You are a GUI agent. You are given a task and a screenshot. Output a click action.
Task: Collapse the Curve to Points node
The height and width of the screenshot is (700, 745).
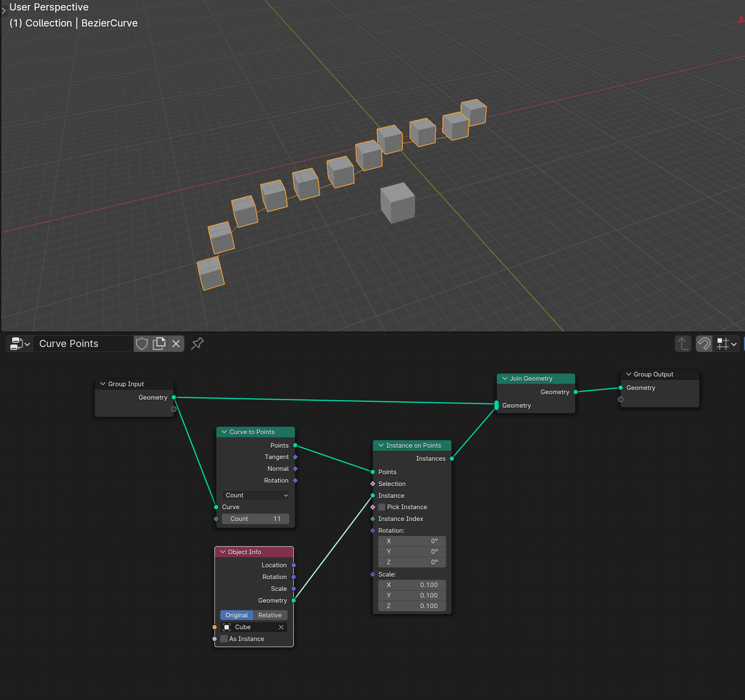(223, 432)
